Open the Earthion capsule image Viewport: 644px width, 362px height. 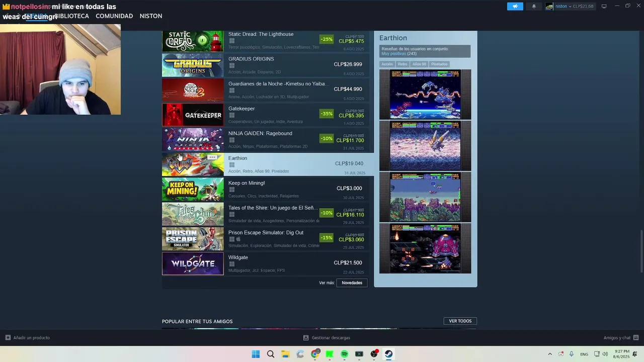pos(193,164)
